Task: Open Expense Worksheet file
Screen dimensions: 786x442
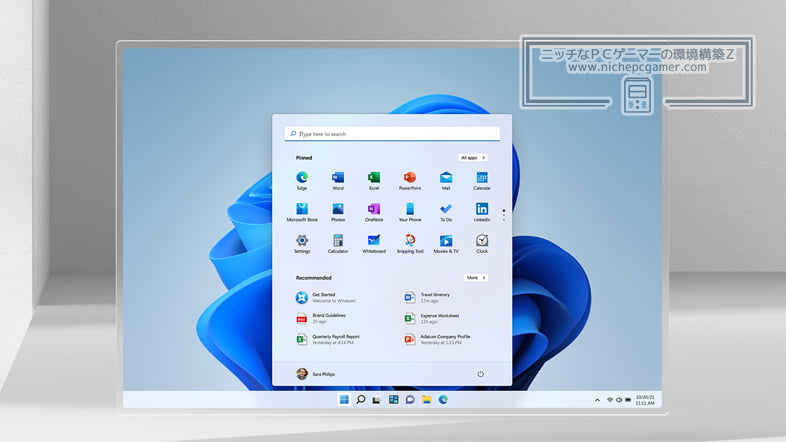Action: pos(432,318)
